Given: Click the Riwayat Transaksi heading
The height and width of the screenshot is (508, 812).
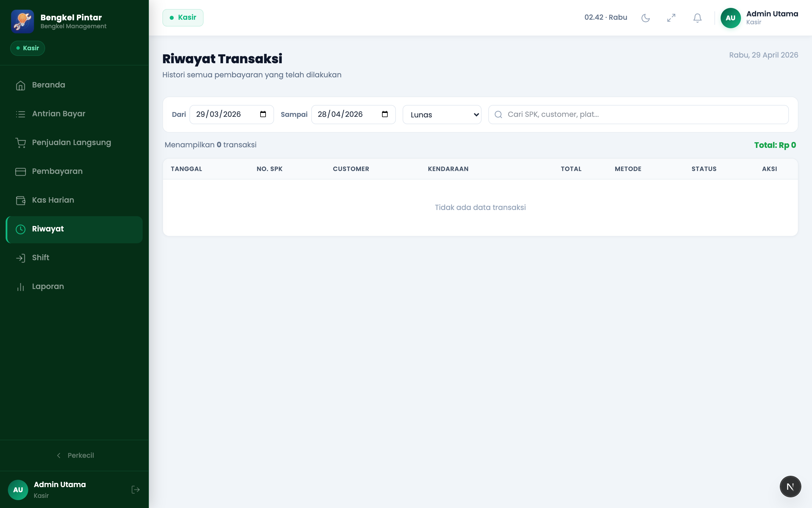Looking at the screenshot, I should 222,59.
